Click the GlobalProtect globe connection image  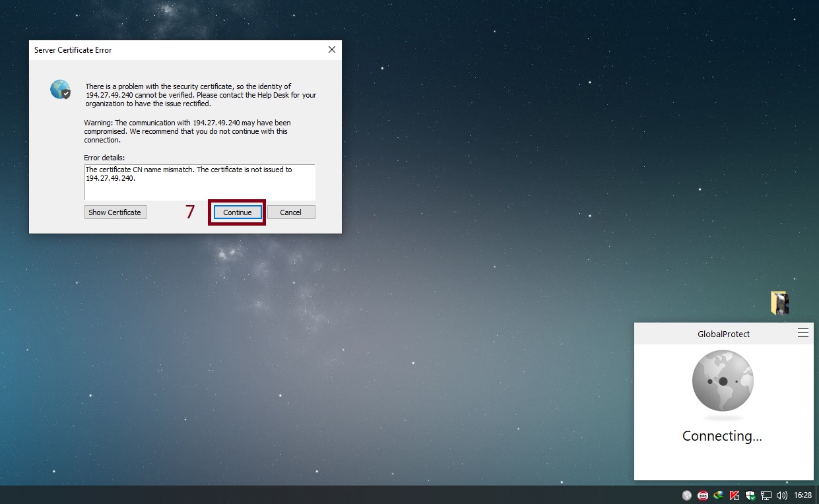click(723, 381)
